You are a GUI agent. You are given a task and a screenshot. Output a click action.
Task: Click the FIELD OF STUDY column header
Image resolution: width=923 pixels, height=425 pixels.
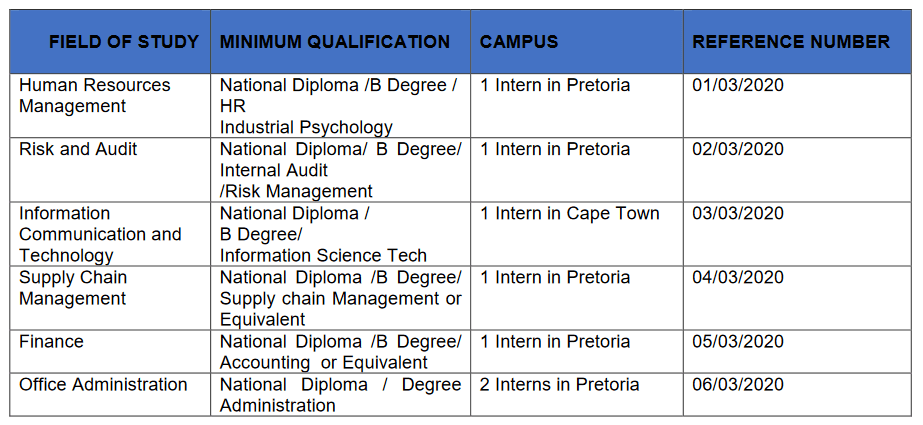pyautogui.click(x=124, y=42)
